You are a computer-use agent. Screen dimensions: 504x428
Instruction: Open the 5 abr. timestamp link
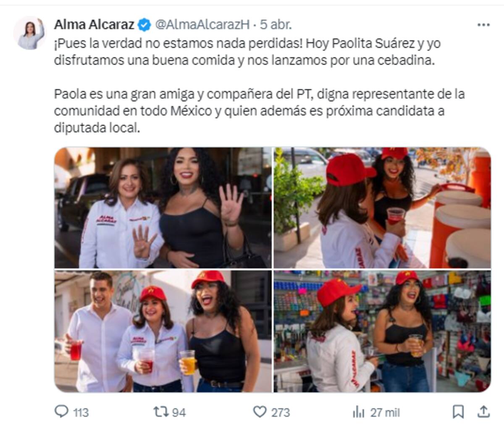click(x=276, y=25)
